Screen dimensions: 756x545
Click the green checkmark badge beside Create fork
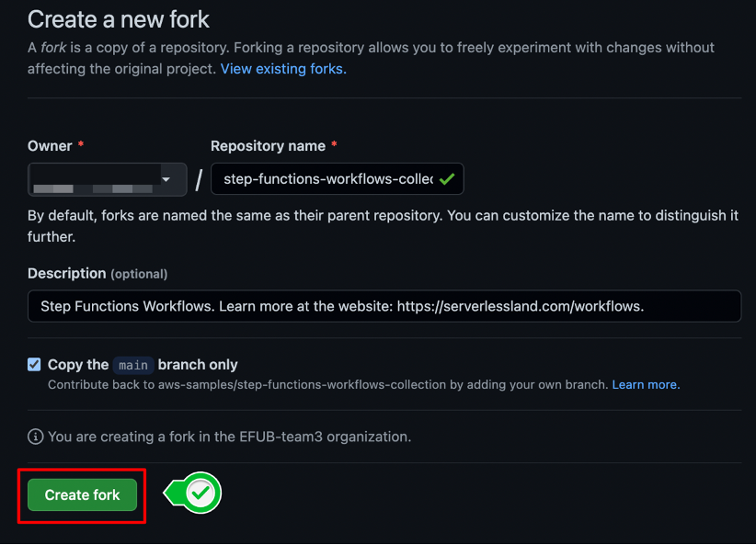201,494
